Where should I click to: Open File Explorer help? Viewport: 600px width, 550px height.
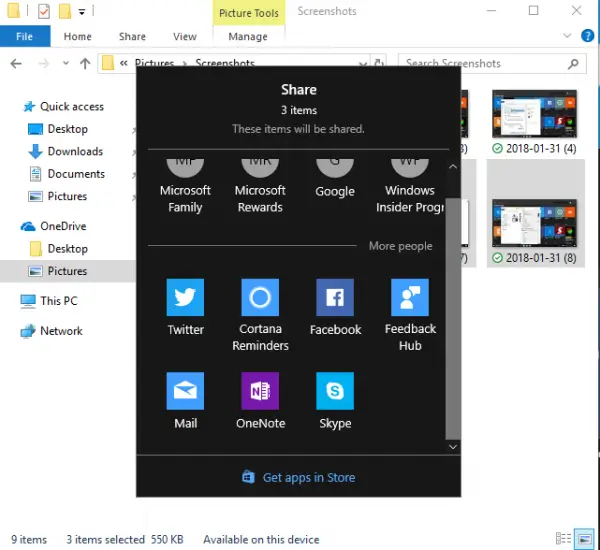[x=587, y=36]
